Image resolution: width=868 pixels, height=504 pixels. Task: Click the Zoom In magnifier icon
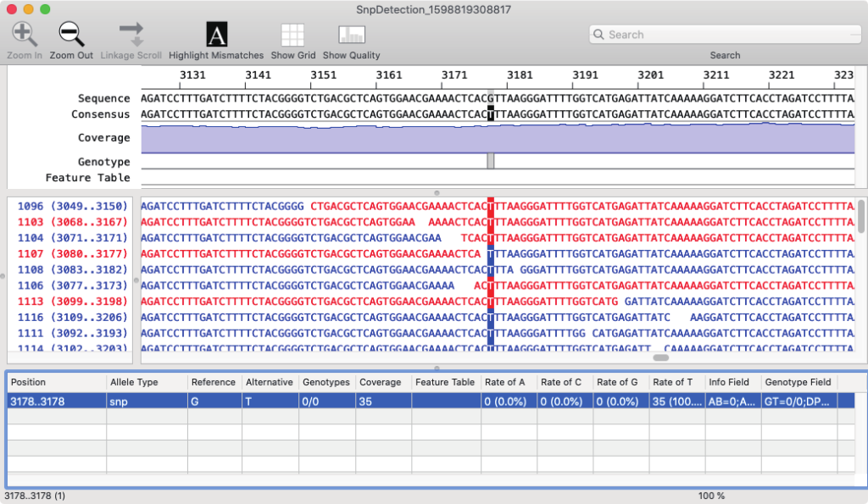point(25,34)
